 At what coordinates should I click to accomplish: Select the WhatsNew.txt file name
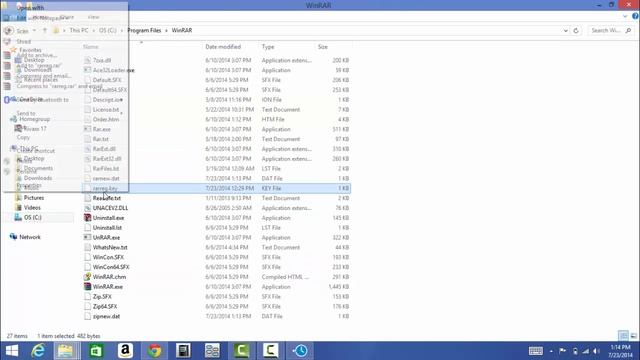[110, 247]
